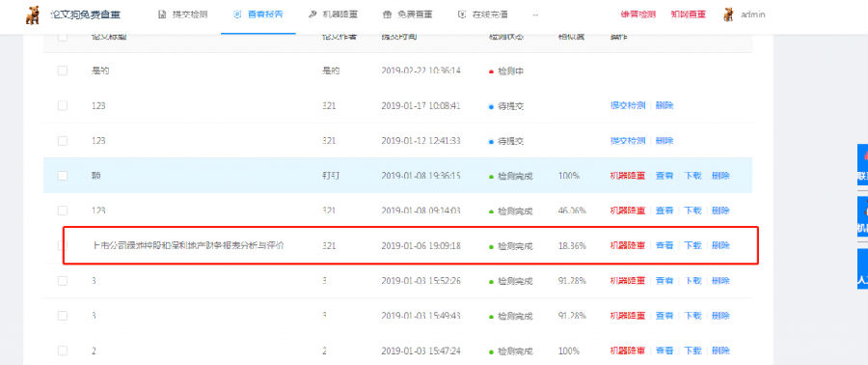Download the report submitted at 15:49:43
868x365 pixels.
click(693, 316)
